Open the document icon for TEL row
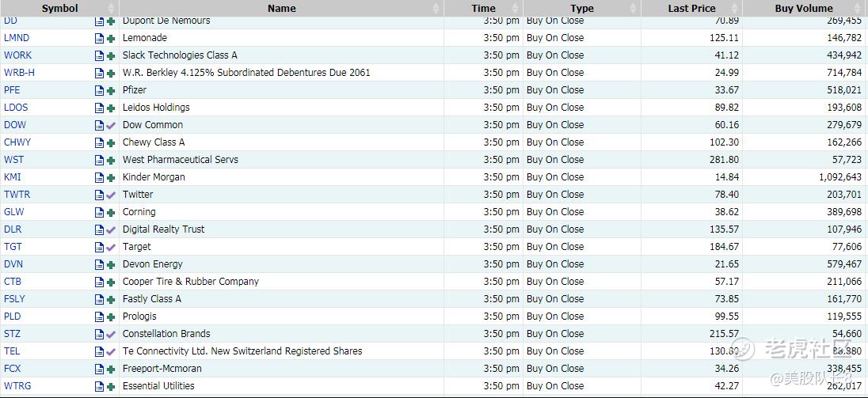Viewport: 868px width, 398px height. pos(99,352)
